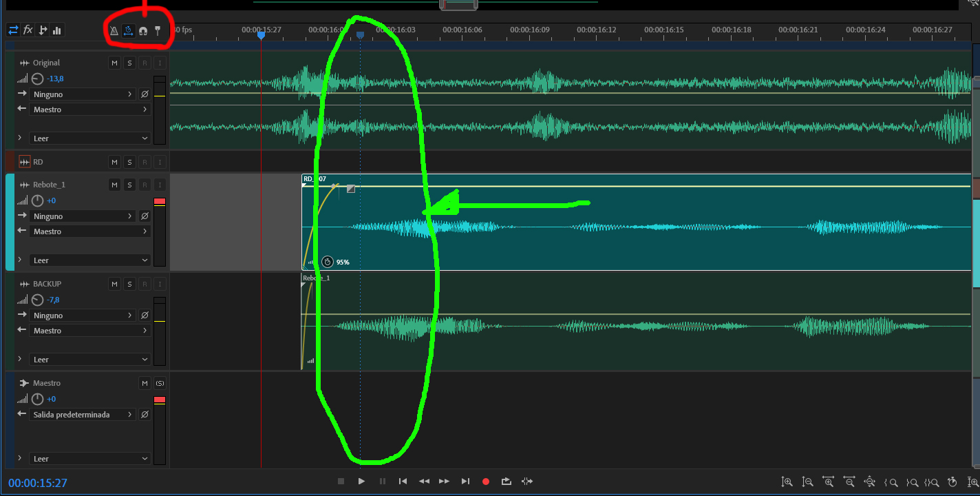The image size is (980, 496).
Task: Open the metering panel icon
Action: pyautogui.click(x=56, y=30)
